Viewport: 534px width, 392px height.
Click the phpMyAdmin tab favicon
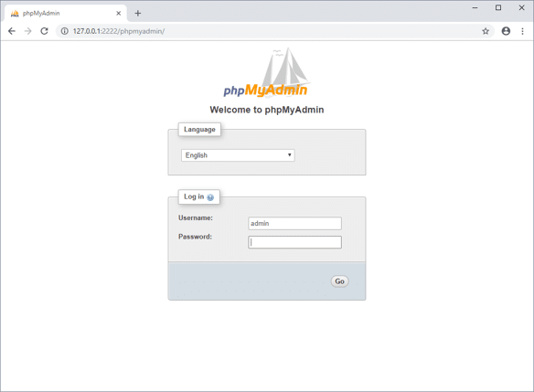tap(15, 14)
